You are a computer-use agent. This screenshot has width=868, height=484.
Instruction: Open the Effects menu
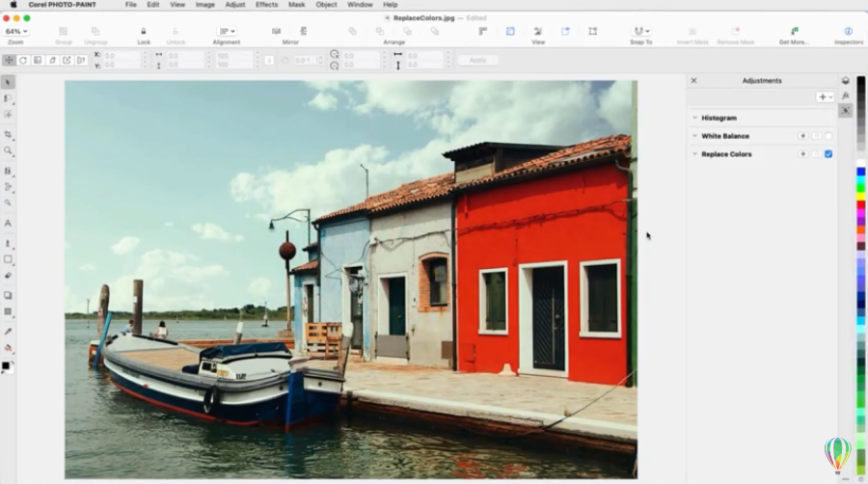click(267, 5)
